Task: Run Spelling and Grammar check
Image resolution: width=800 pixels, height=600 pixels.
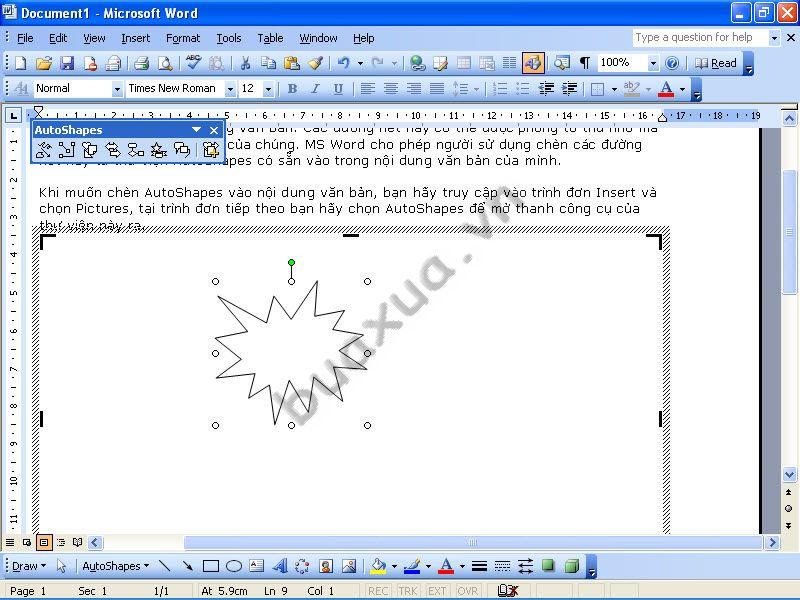Action: point(193,63)
